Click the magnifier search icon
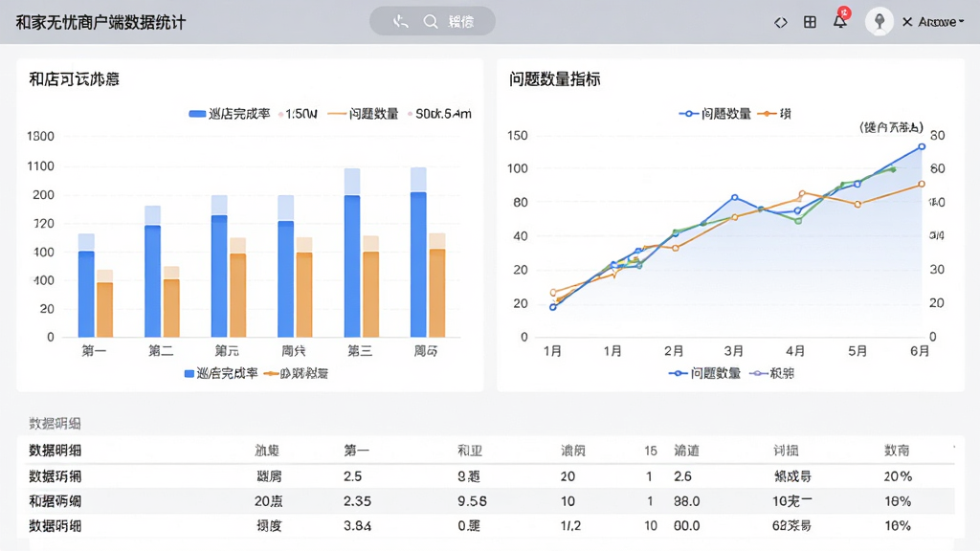 (x=431, y=22)
